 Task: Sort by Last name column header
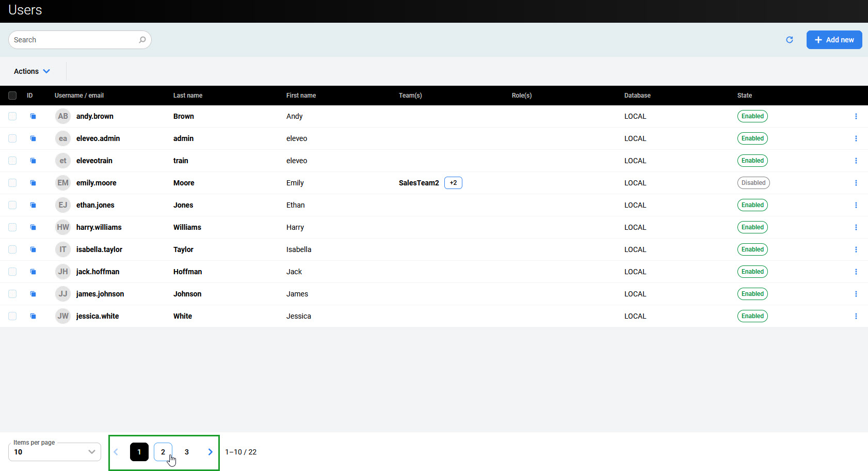coord(188,96)
